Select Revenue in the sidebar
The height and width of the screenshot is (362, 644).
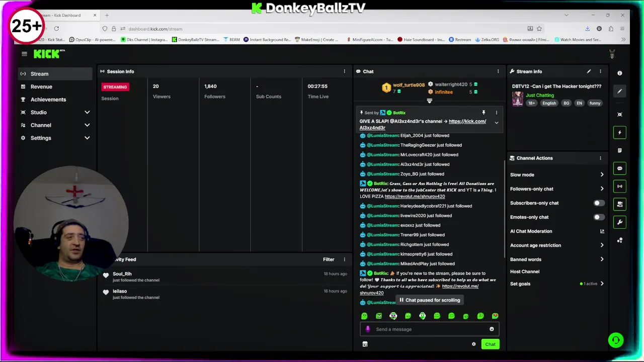pyautogui.click(x=55, y=86)
